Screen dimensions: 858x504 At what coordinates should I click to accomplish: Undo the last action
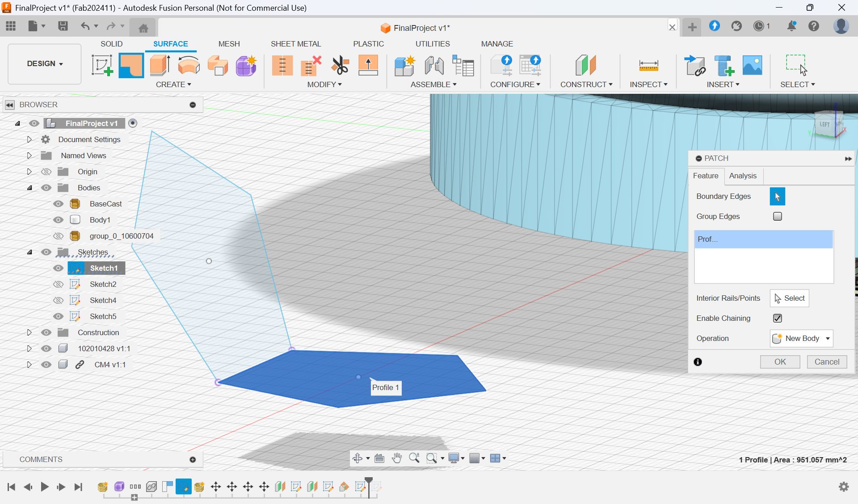tap(85, 26)
